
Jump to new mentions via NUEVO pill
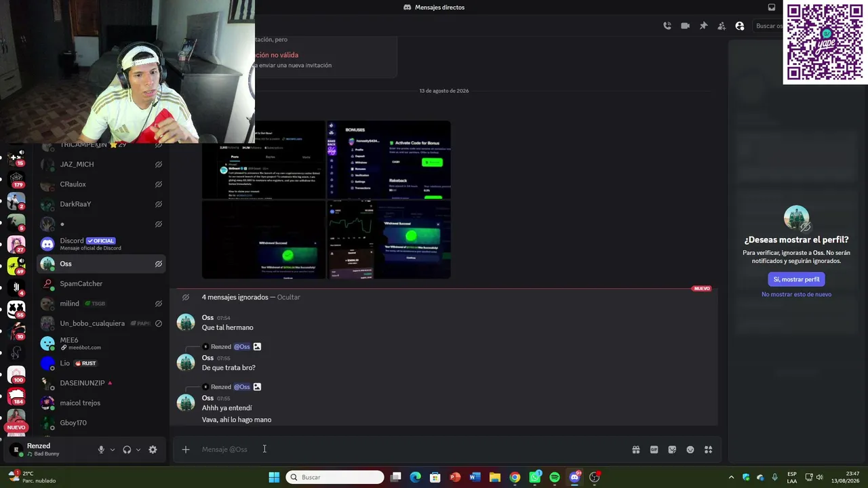[16, 428]
